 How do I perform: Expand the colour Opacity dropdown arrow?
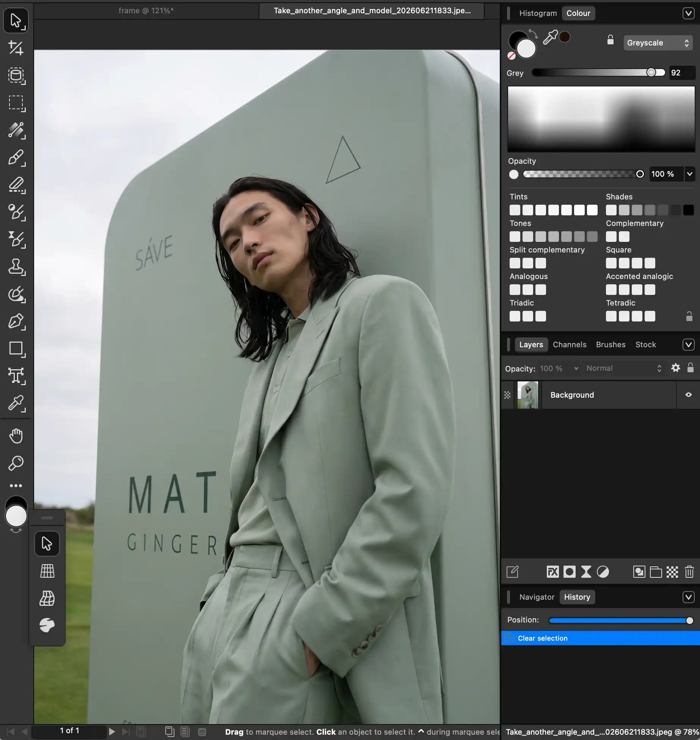[x=690, y=174]
